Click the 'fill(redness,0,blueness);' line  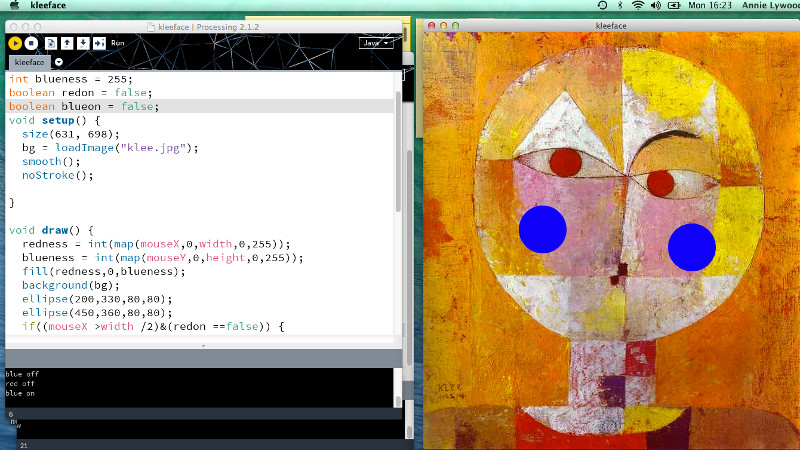(x=104, y=271)
